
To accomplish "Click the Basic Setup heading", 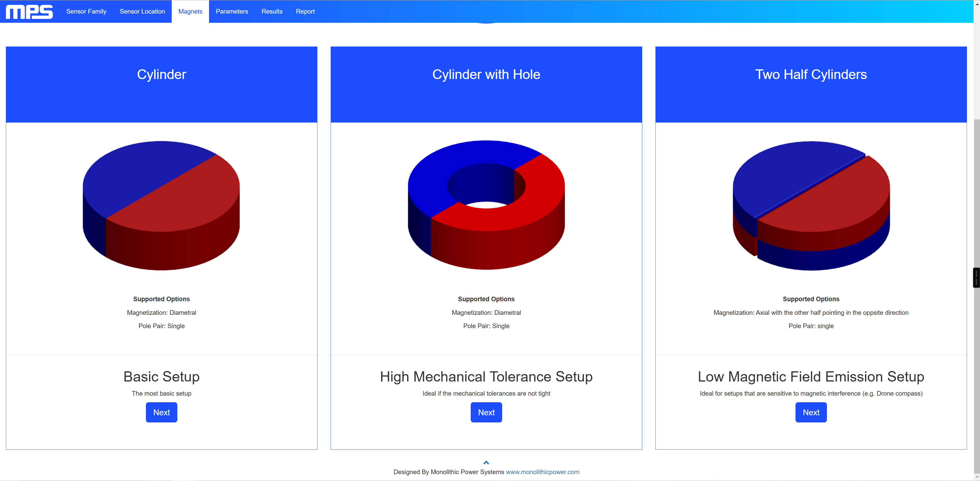I will coord(161,377).
